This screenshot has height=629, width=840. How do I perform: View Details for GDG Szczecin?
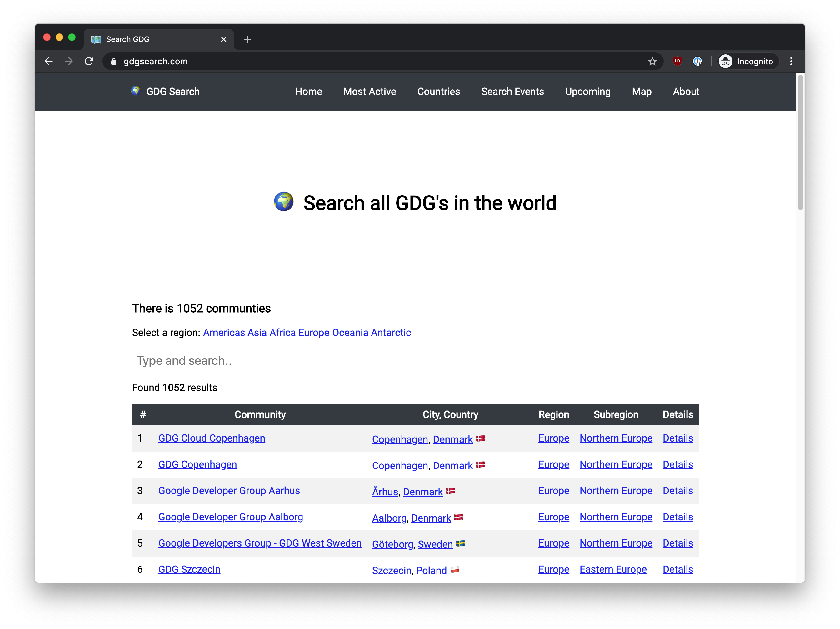(678, 569)
